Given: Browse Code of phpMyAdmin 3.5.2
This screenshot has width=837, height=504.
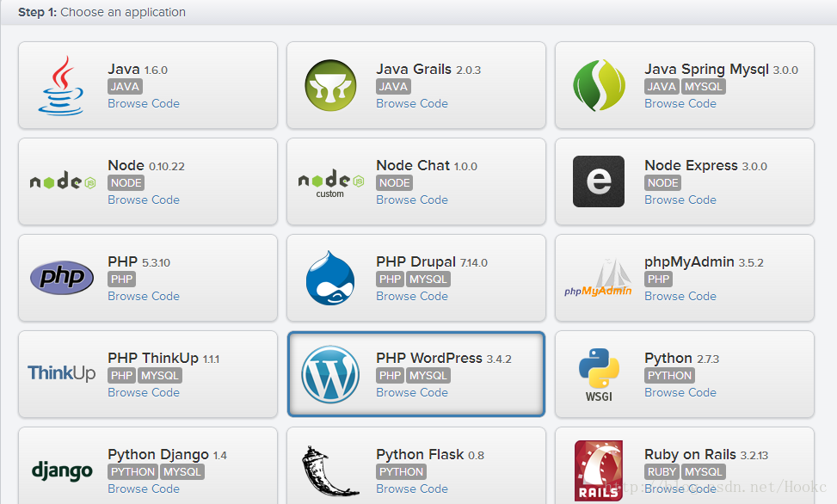Looking at the screenshot, I should pyautogui.click(x=680, y=296).
